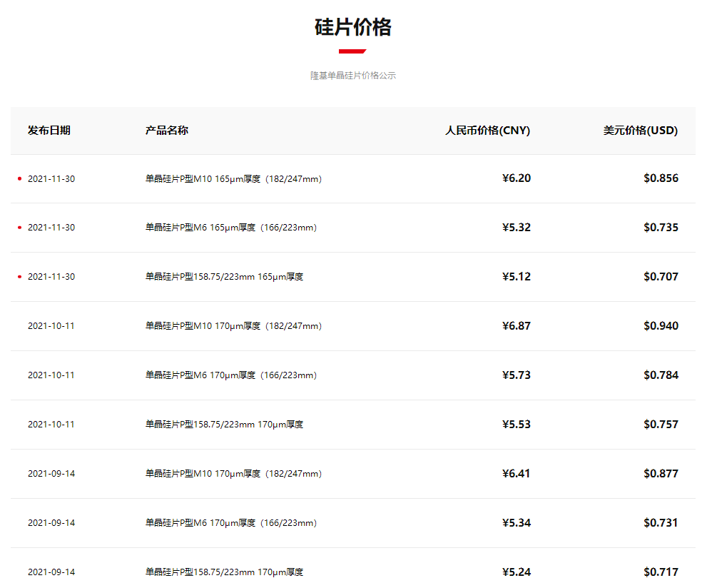The width and height of the screenshot is (712, 588).
Task: Click the ¥5.73 CNY price cell
Action: tap(518, 375)
